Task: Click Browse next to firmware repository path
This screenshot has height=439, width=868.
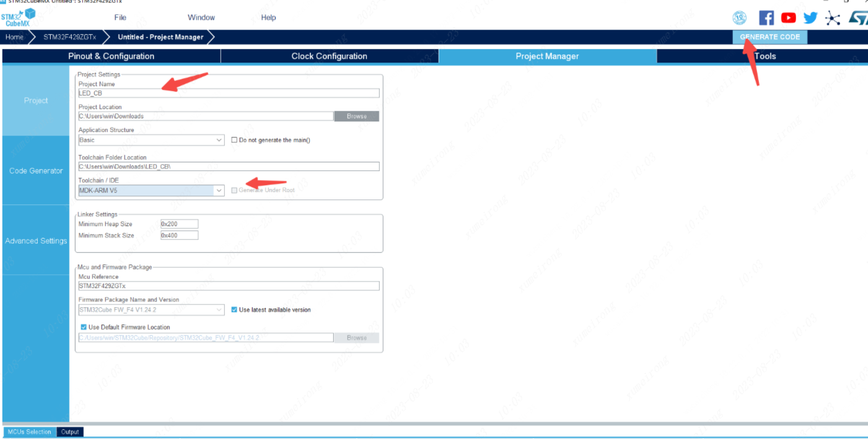Action: [x=357, y=338]
